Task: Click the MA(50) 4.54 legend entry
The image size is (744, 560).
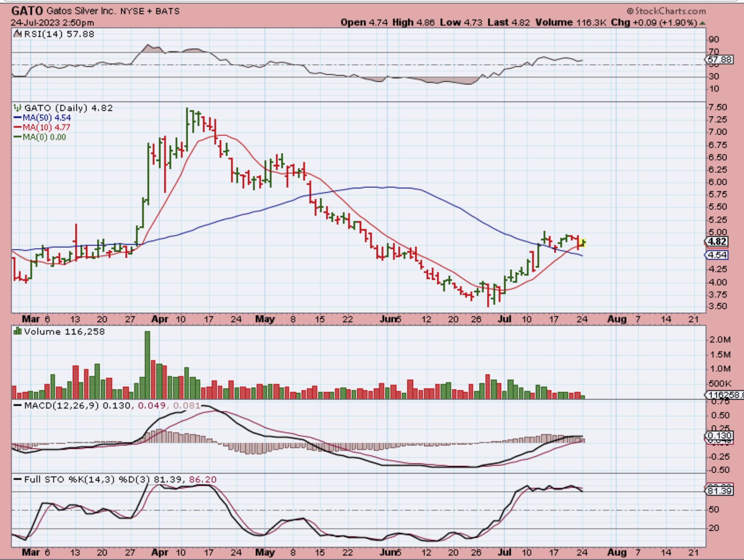Action: pyautogui.click(x=42, y=118)
